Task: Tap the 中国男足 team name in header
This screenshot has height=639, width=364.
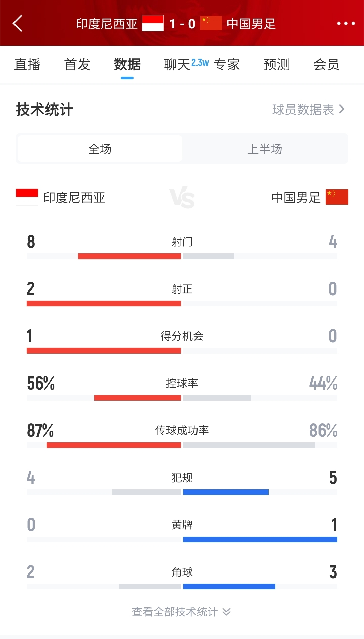Action: click(251, 24)
